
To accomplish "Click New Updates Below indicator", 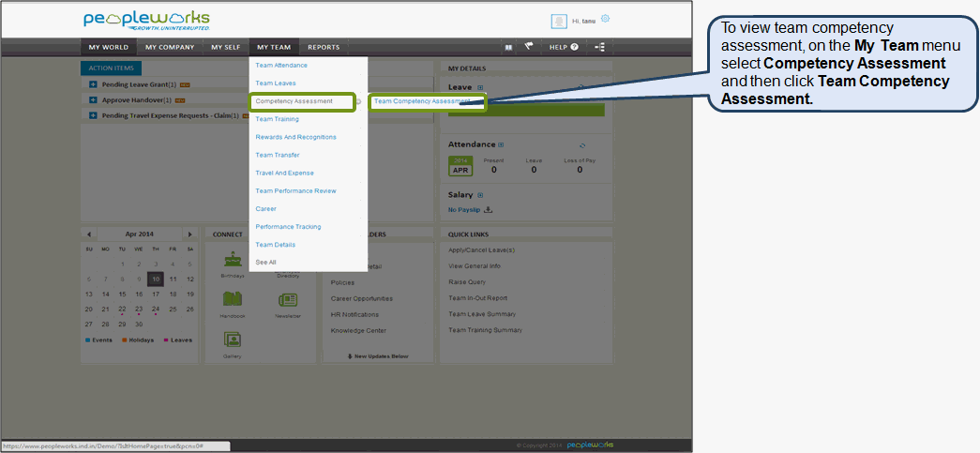I will (378, 356).
